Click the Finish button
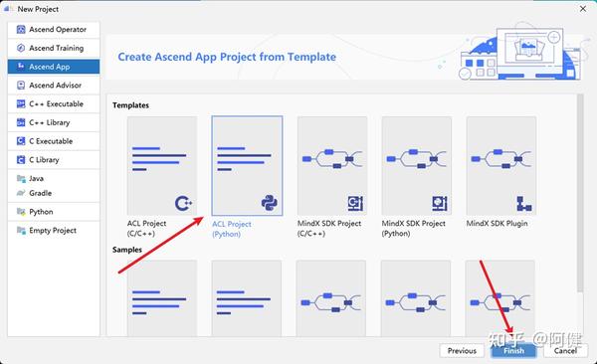This screenshot has height=364, width=597. point(513,351)
